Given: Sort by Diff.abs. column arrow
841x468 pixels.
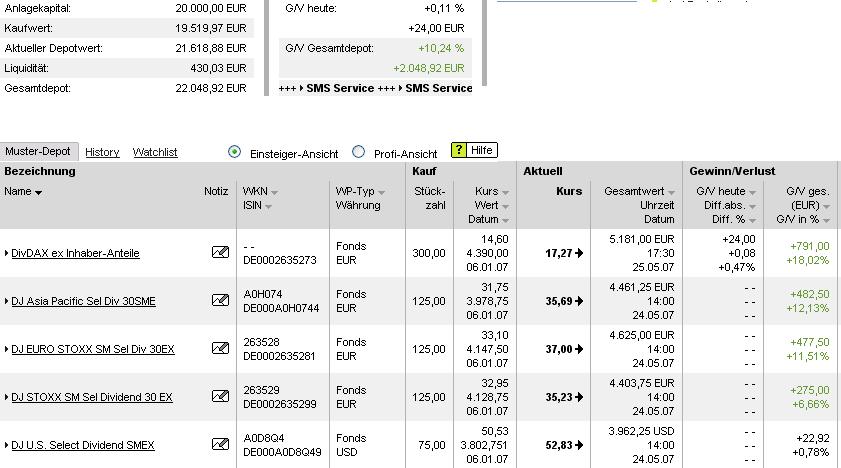Looking at the screenshot, I should tap(752, 206).
